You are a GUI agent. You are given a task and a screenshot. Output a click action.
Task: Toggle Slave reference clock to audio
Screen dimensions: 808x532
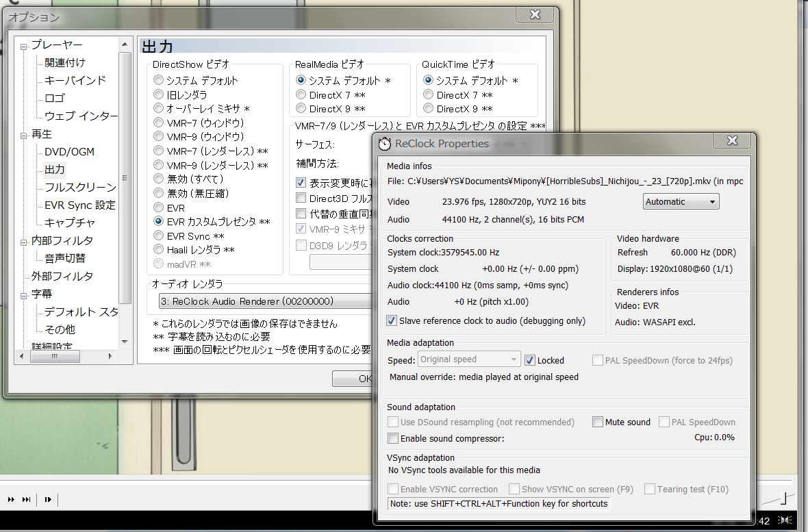392,320
